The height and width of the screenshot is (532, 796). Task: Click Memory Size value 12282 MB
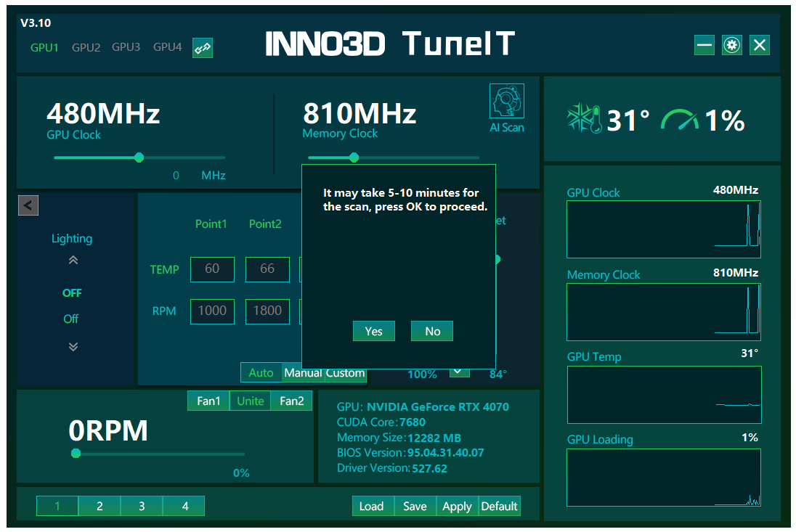click(x=434, y=438)
